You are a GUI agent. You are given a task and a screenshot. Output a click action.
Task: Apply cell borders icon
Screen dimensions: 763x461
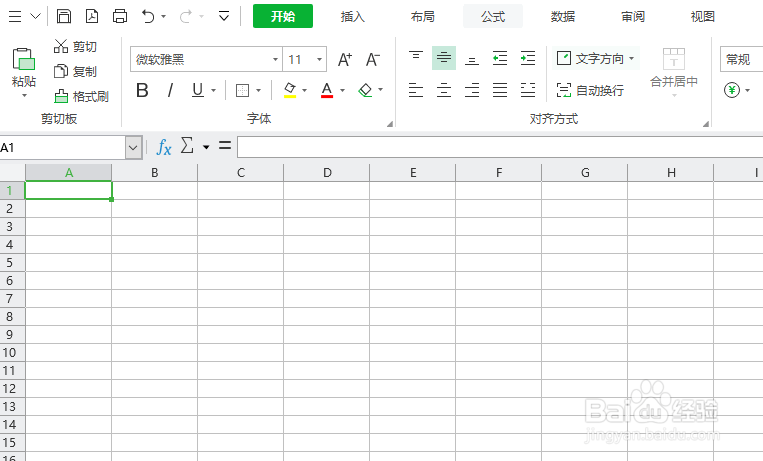tap(242, 90)
